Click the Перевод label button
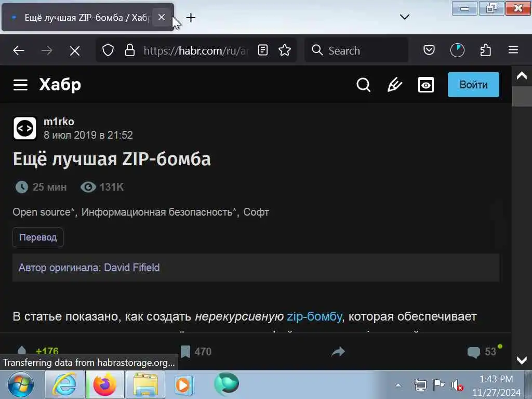The height and width of the screenshot is (399, 532). 38,237
